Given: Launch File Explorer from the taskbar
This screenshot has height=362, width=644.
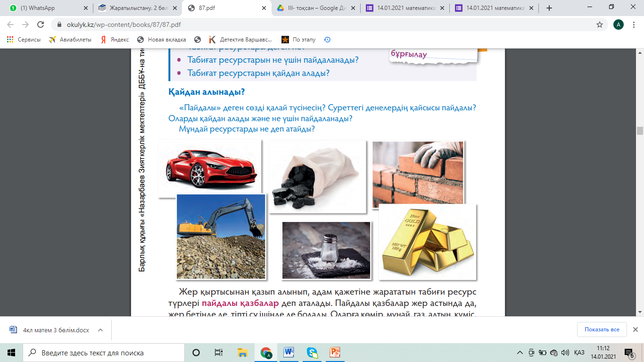Looking at the screenshot, I should [242, 353].
